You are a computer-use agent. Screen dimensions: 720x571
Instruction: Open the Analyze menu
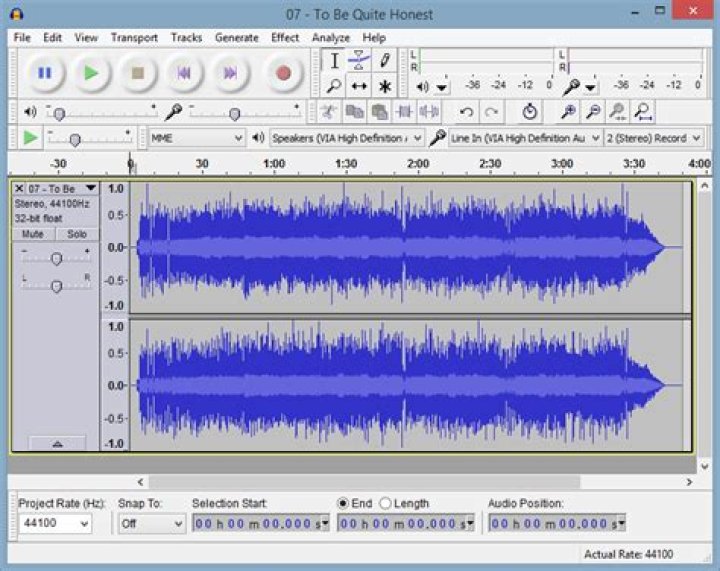point(331,38)
